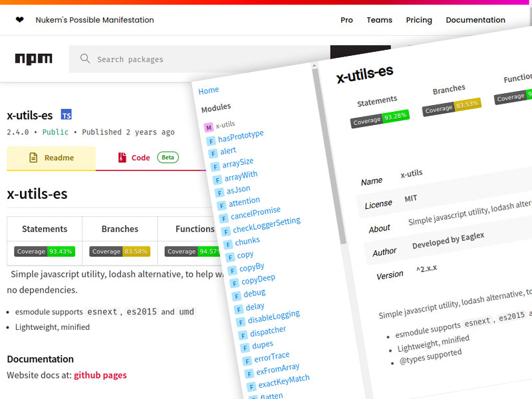Click the Branches coverage 83.58% badge
Viewport: 532px width, 399px height.
(x=120, y=251)
